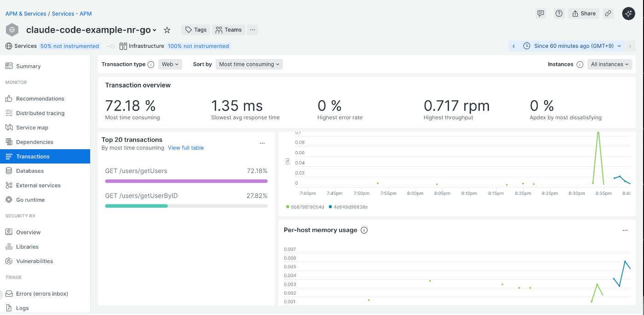The width and height of the screenshot is (644, 315).
Task: Open the more options ellipsis next to Teams
Action: pos(253,30)
